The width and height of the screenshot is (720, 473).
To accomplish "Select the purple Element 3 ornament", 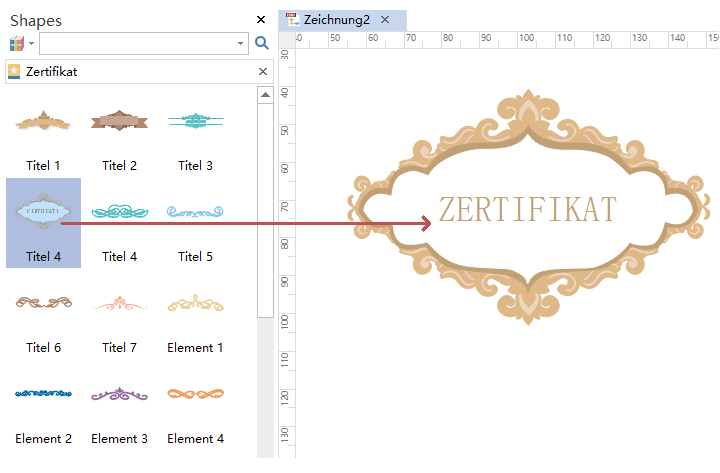I will 119,394.
